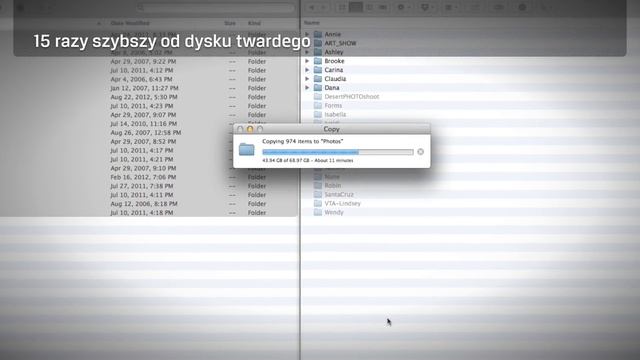Select the Forms folder icon
Image resolution: width=640 pixels, height=360 pixels.
coord(318,106)
